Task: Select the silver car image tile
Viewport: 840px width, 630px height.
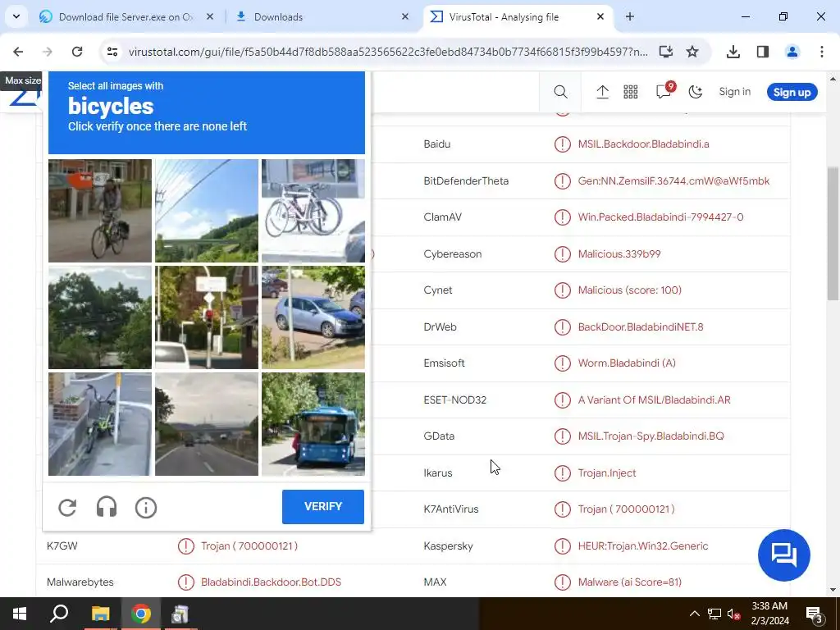Action: (313, 317)
